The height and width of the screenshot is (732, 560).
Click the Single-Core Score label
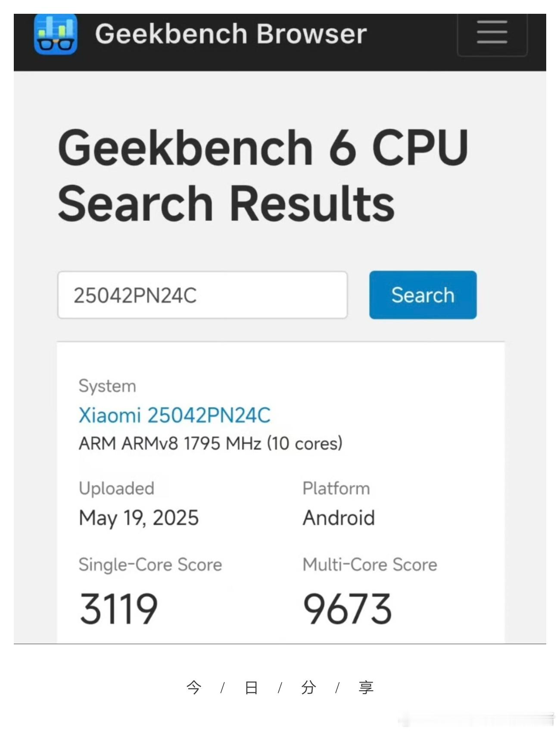pos(150,565)
